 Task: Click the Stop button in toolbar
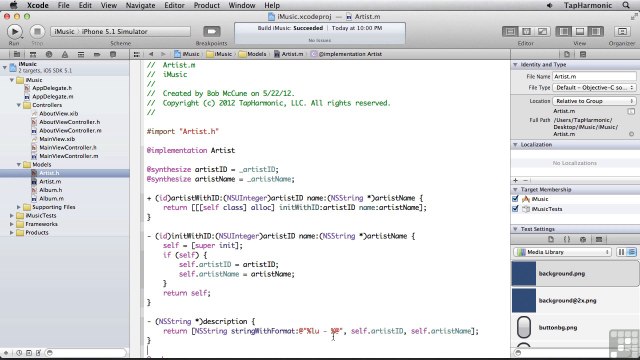coord(37,31)
